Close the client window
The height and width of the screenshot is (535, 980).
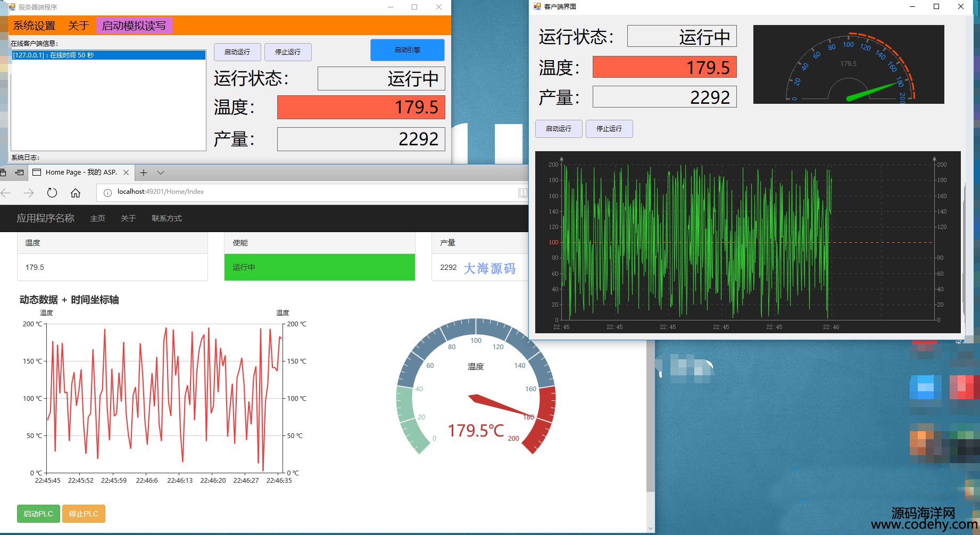pyautogui.click(x=961, y=6)
